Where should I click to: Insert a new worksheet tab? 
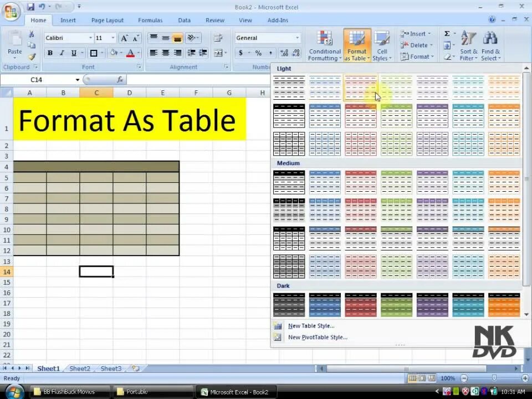click(136, 369)
